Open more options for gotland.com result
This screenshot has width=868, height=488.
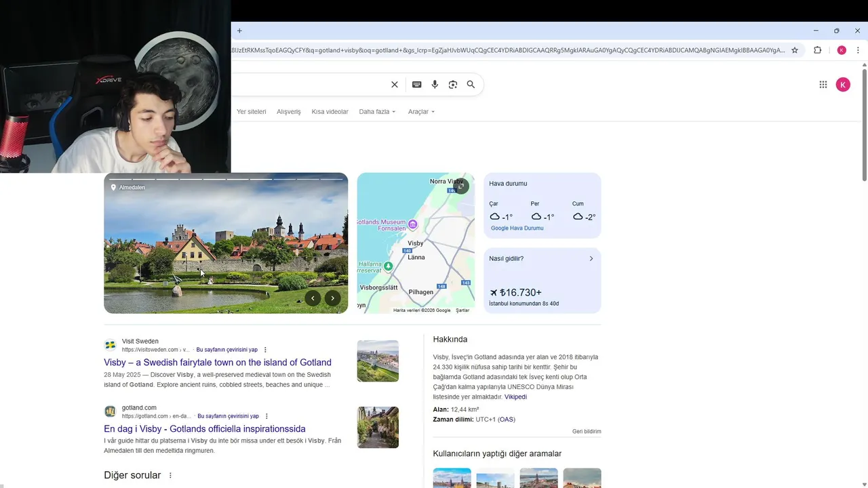[x=267, y=416]
